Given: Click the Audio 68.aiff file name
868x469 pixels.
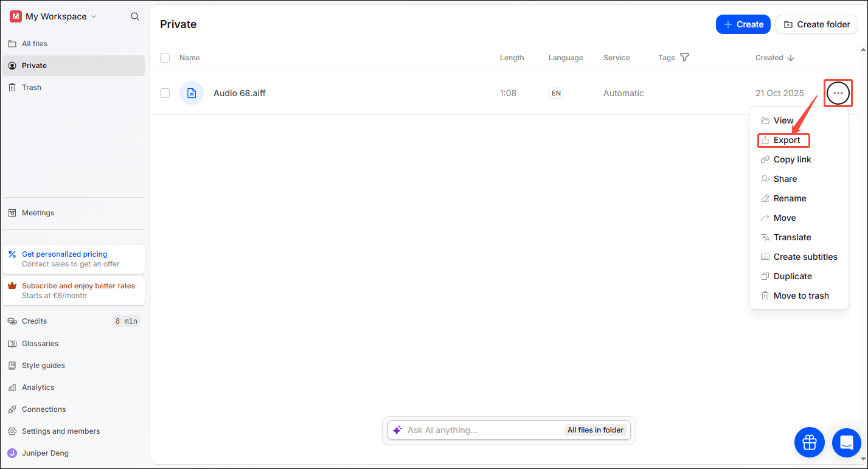Looking at the screenshot, I should pos(240,93).
